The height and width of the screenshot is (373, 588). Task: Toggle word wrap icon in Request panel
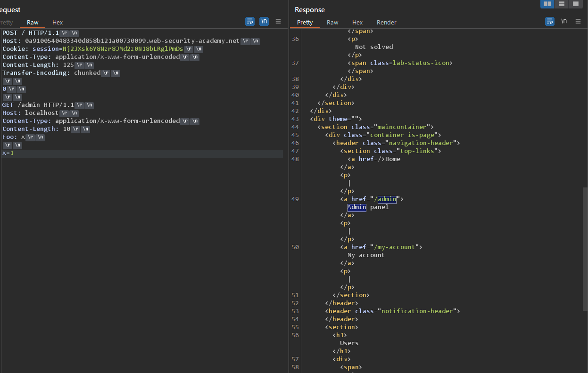click(250, 21)
